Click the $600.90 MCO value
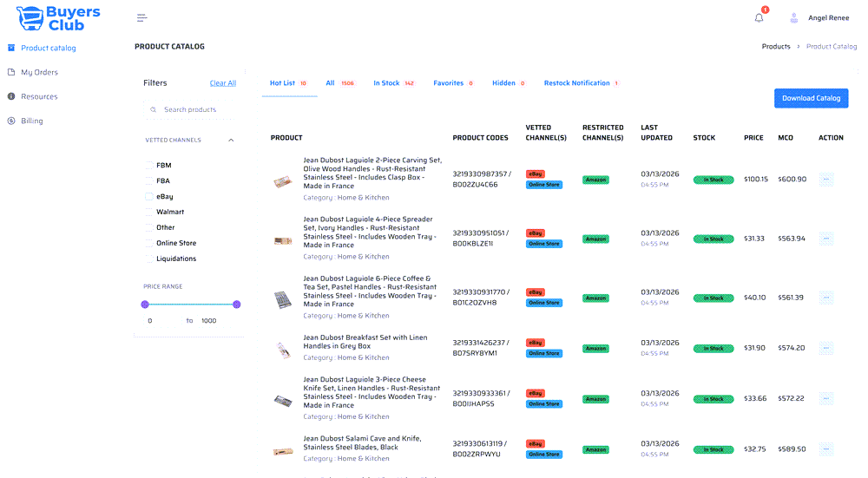 792,180
